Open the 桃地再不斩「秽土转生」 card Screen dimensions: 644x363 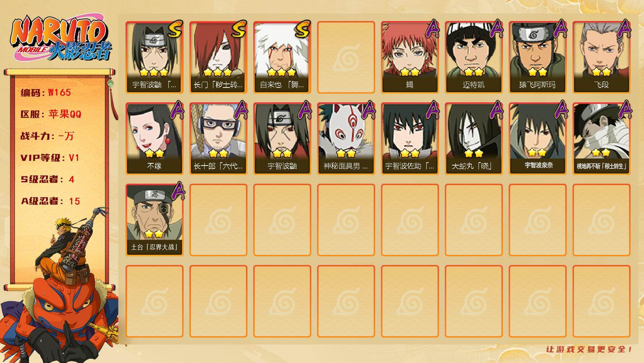[x=602, y=139]
